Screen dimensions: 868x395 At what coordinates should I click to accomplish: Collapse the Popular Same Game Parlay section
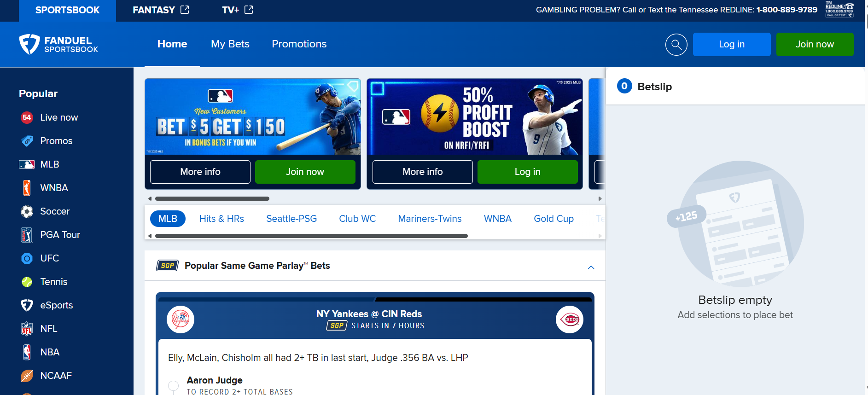(x=591, y=267)
